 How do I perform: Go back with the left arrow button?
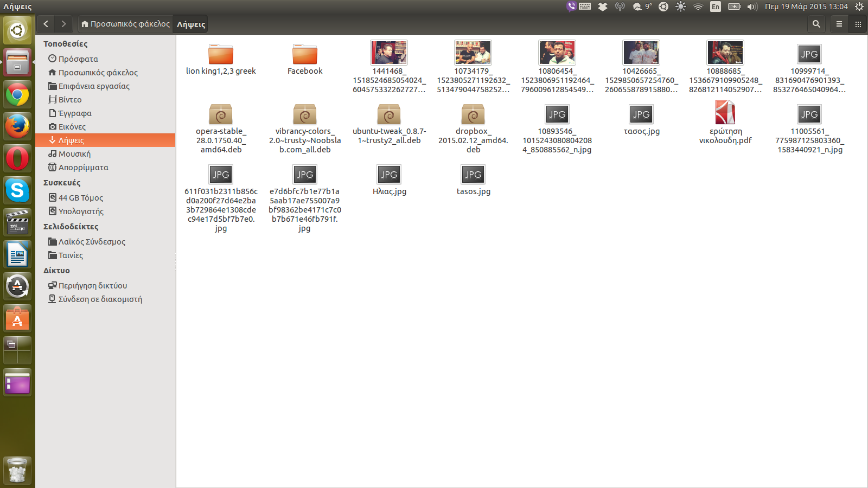coord(46,24)
